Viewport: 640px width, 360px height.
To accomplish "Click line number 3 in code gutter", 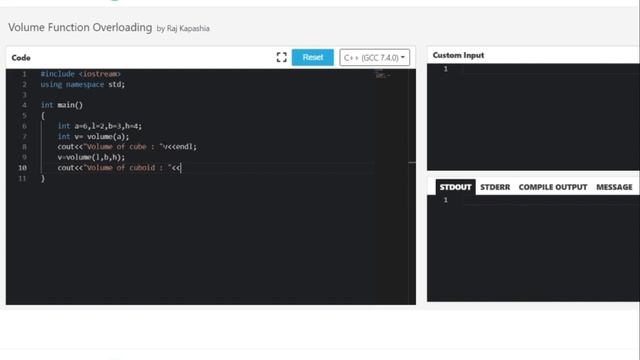I will pos(24,95).
